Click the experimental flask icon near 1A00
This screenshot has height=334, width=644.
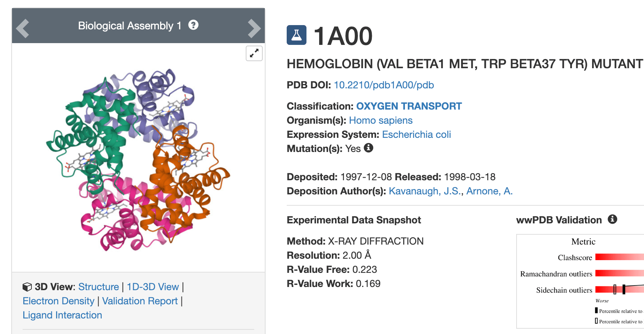296,35
